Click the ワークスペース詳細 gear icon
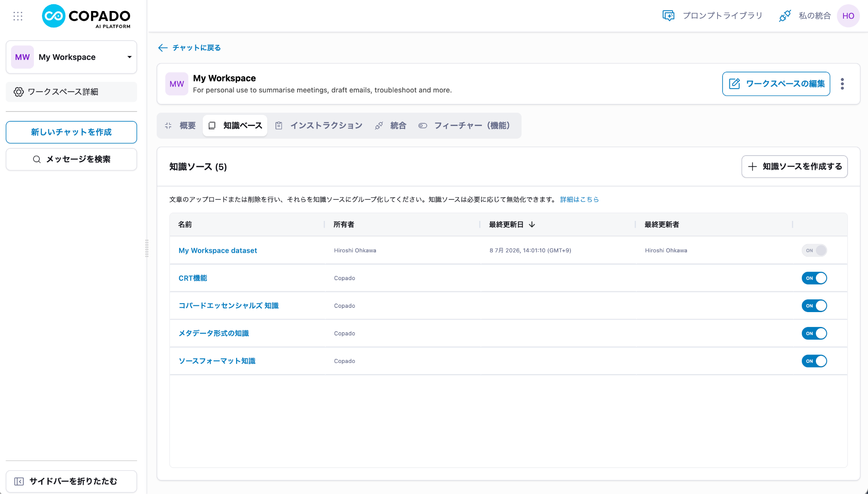 pyautogui.click(x=19, y=92)
